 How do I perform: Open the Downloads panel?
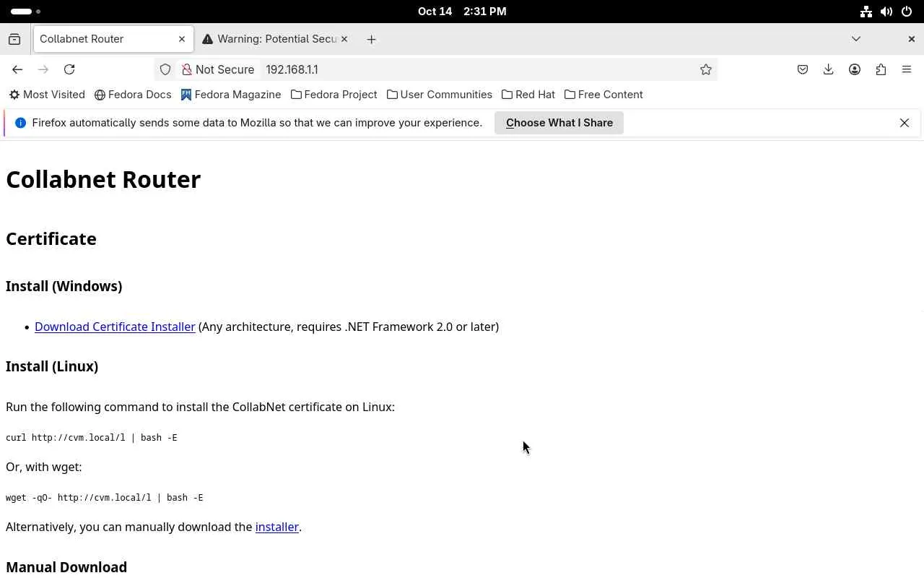[829, 69]
